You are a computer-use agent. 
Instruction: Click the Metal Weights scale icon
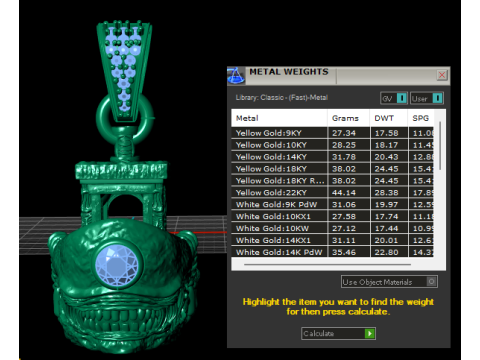click(236, 75)
